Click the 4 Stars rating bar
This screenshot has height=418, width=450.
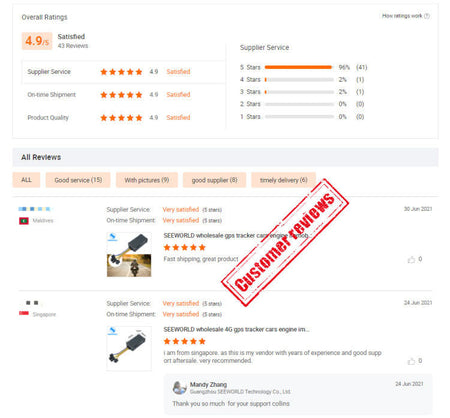tap(299, 80)
